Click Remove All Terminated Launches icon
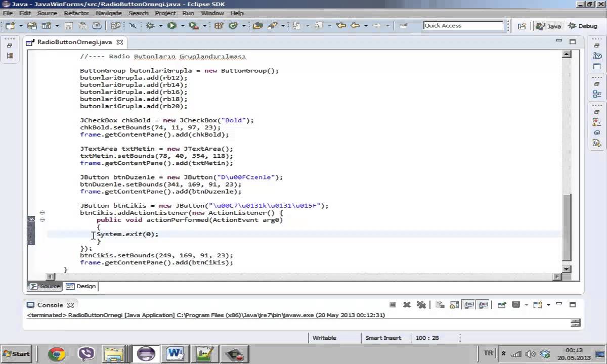Viewport: 607px width, 364px height. pyautogui.click(x=421, y=305)
